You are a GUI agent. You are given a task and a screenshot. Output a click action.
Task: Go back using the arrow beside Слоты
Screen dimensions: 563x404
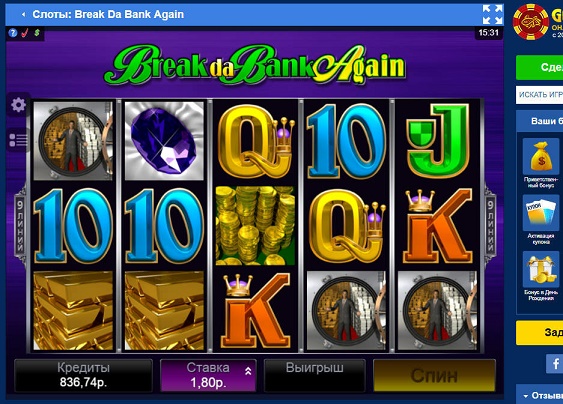click(x=23, y=14)
